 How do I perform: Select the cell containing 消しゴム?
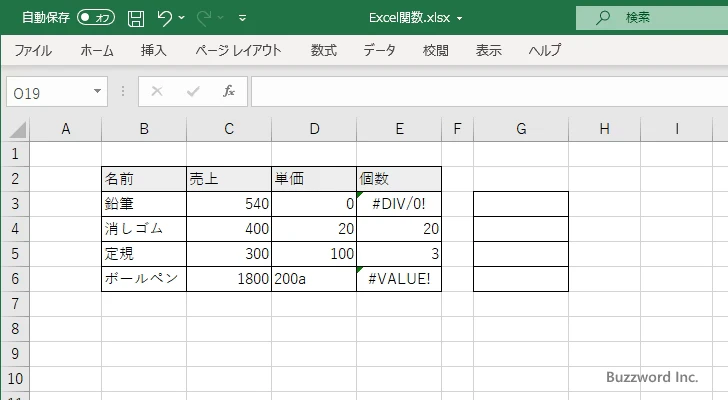(144, 229)
